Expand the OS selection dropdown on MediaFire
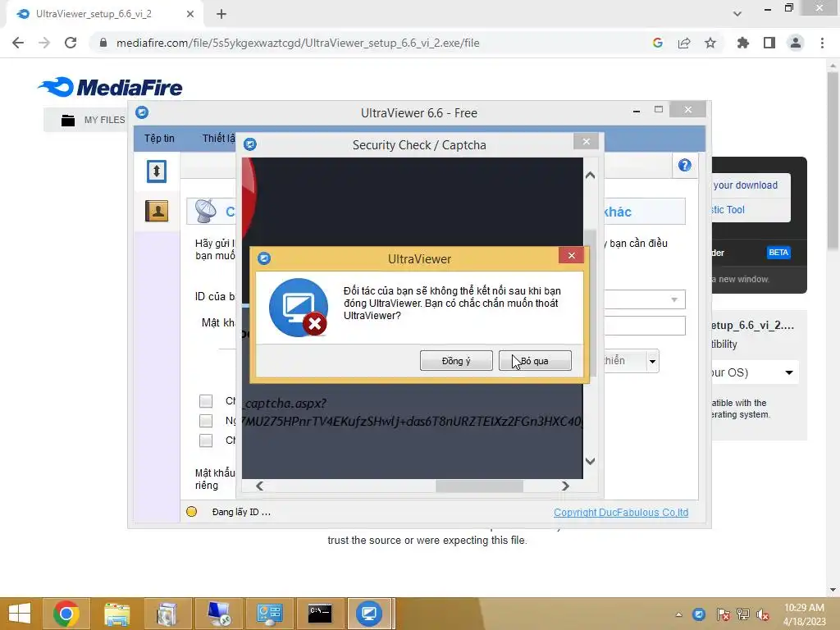The height and width of the screenshot is (630, 840). pos(789,372)
